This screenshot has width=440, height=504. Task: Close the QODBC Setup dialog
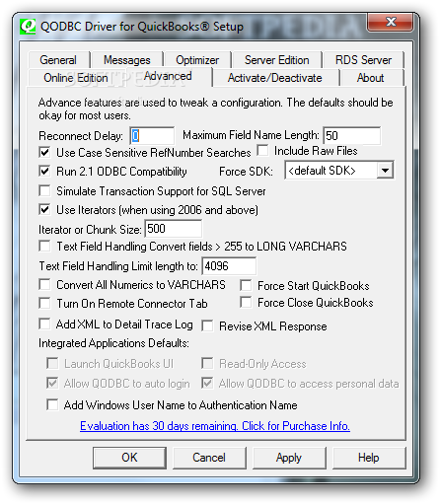point(391,23)
